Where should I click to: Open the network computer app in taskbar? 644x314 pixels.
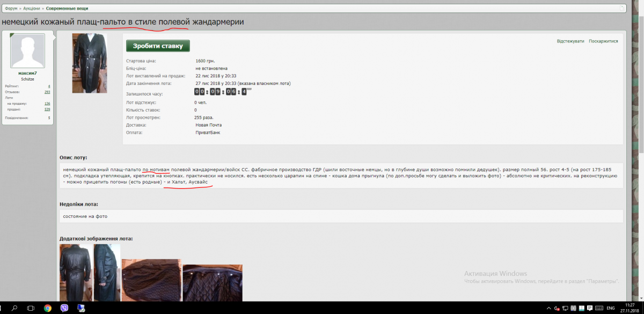tap(81, 308)
